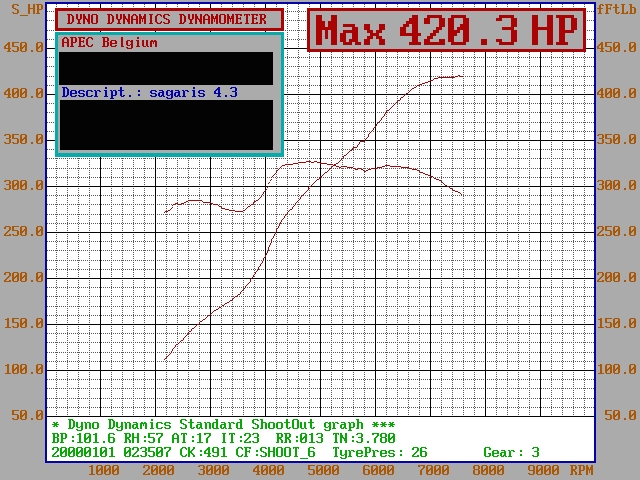Image resolution: width=640 pixels, height=480 pixels.
Task: Click the left axis 200.0 label
Action: 23,278
